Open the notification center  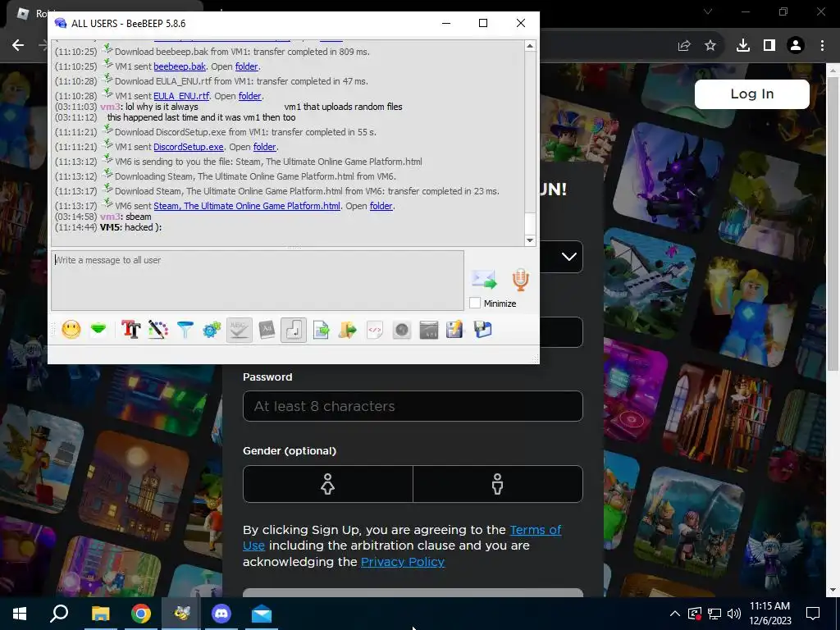[813, 614]
